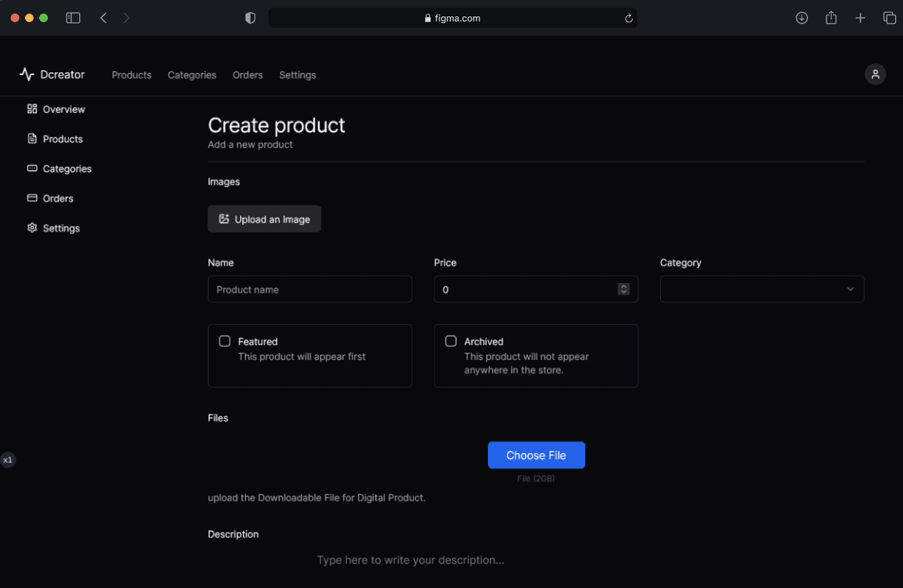Click the 'Files' section label
This screenshot has height=588, width=903.
pos(218,418)
